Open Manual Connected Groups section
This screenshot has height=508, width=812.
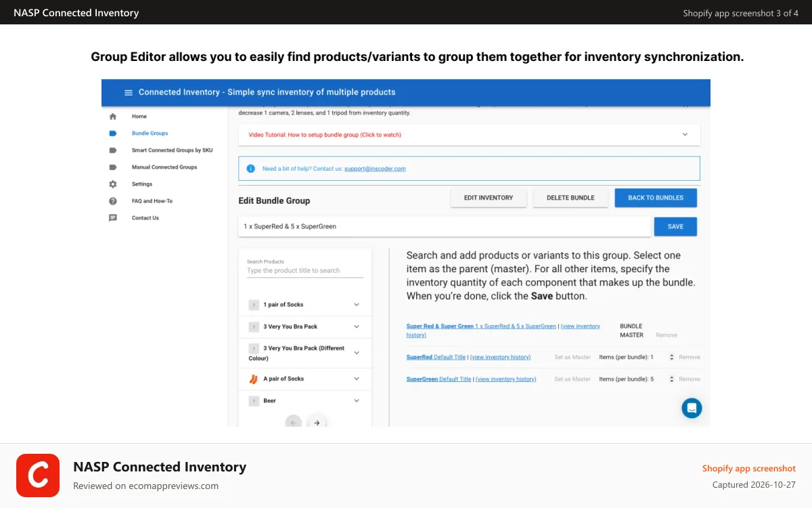164,167
